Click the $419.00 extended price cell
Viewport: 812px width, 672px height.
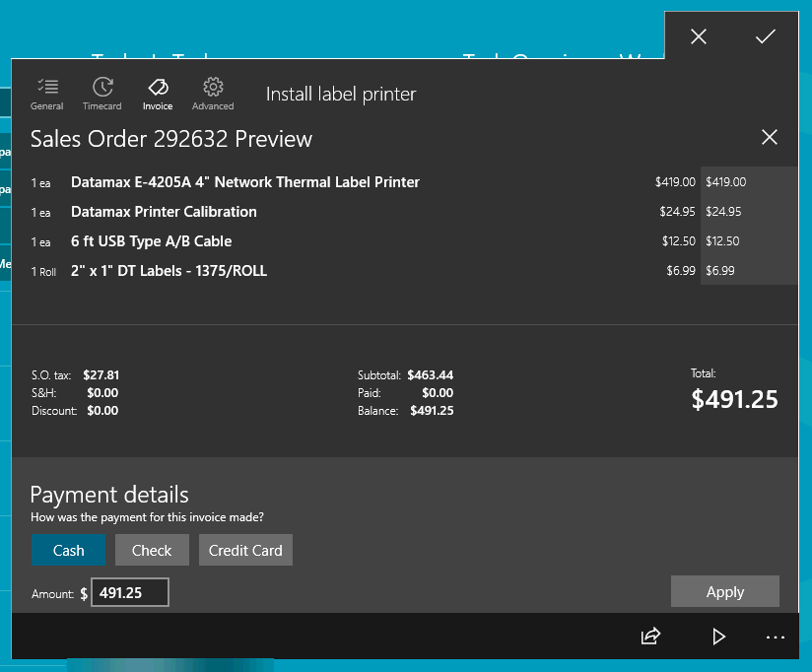pos(726,182)
